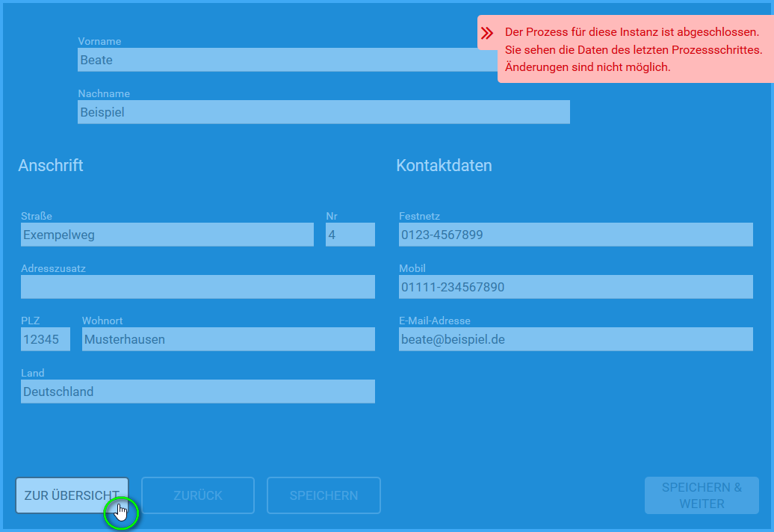Click the Land field showing Deutschland
This screenshot has width=774, height=532.
[197, 391]
